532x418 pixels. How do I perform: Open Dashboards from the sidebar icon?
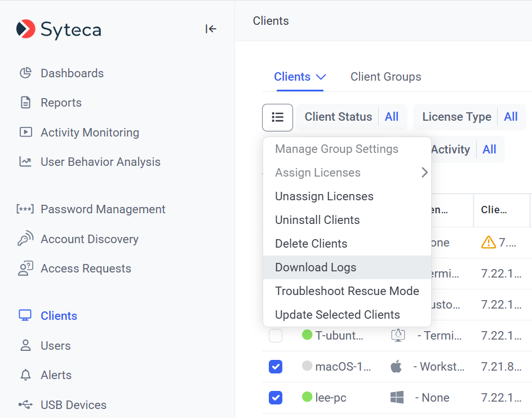tap(25, 73)
